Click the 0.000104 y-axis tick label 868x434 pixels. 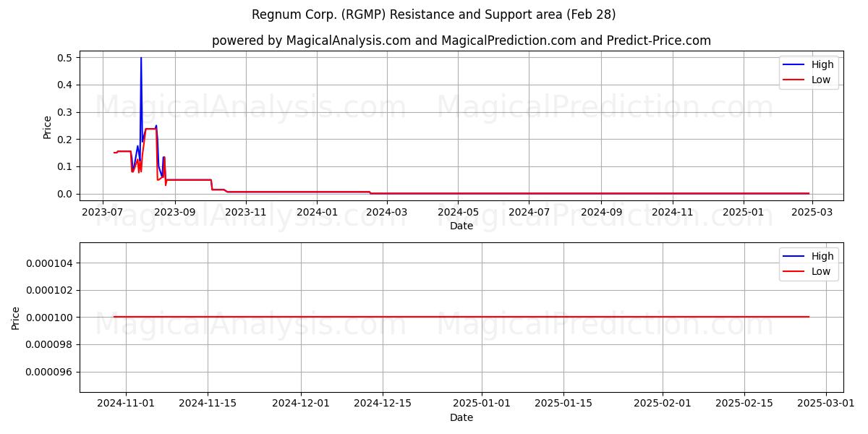pos(50,263)
